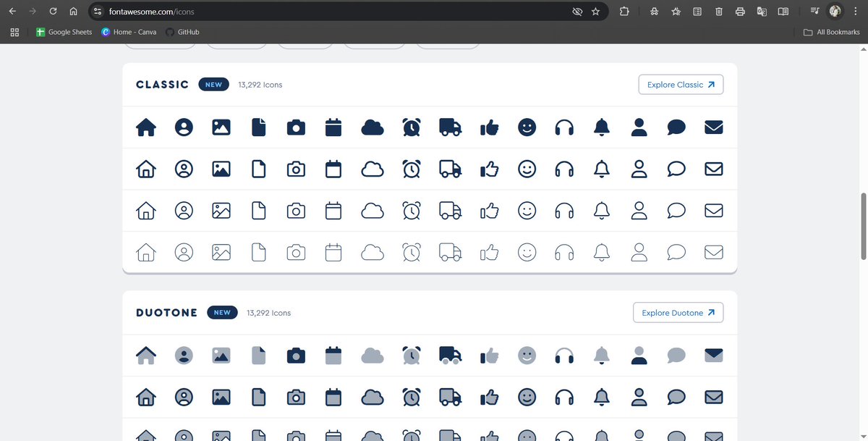Pick the solid bell icon in Classic top row
Screen dimensions: 868x441
[x=602, y=127]
